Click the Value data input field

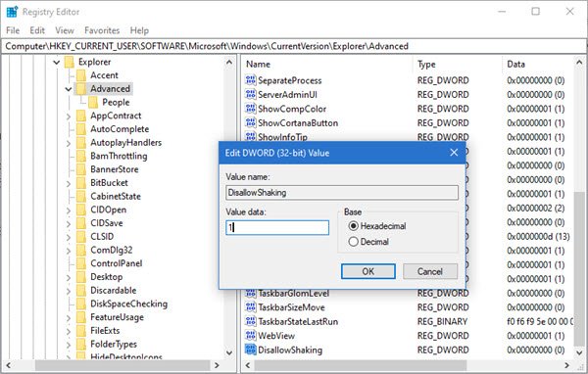pos(277,227)
